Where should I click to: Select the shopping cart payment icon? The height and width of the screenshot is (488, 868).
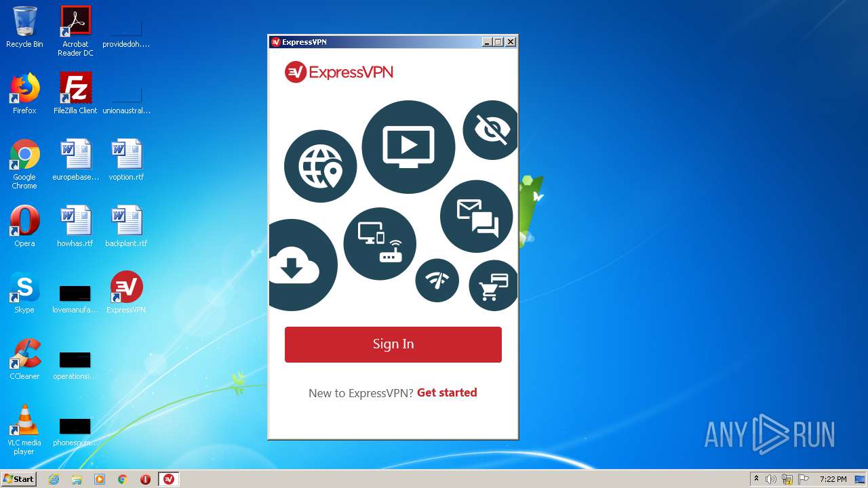click(x=494, y=285)
